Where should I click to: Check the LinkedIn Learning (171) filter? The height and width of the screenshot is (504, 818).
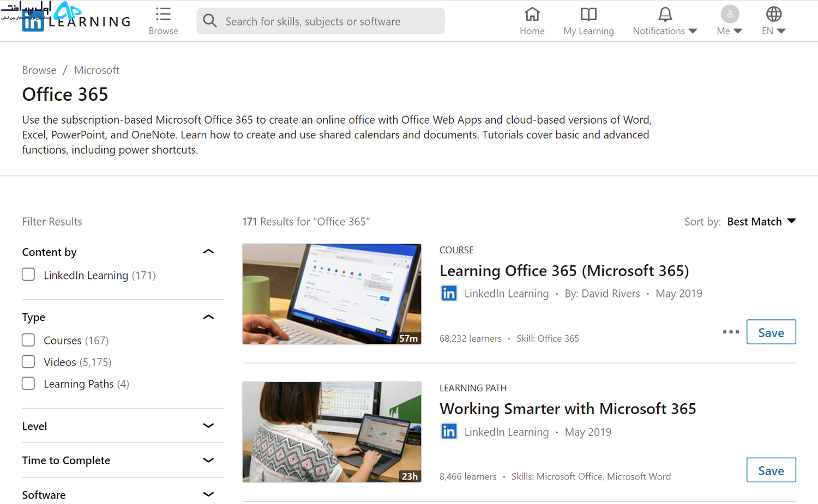(x=28, y=275)
